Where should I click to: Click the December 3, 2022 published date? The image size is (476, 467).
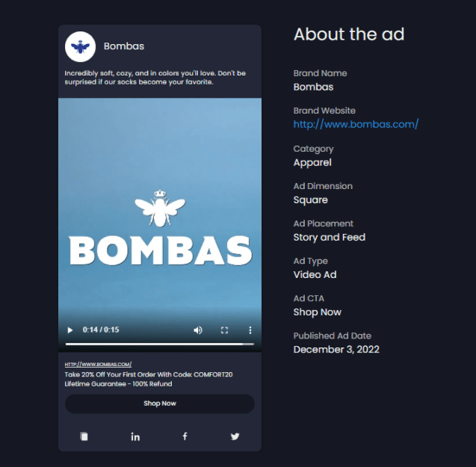point(336,349)
